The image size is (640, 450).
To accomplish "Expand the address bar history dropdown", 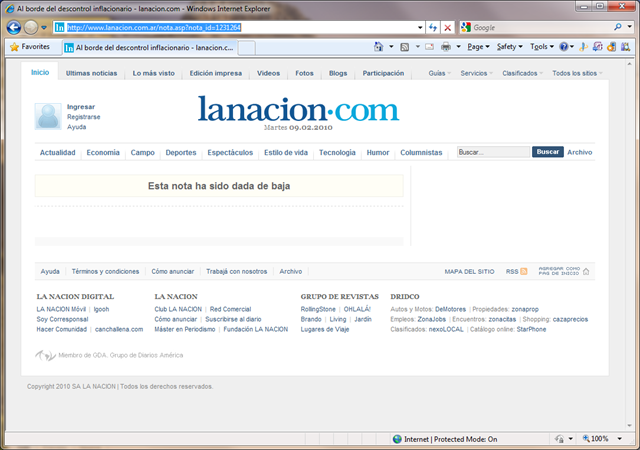I will click(x=420, y=27).
